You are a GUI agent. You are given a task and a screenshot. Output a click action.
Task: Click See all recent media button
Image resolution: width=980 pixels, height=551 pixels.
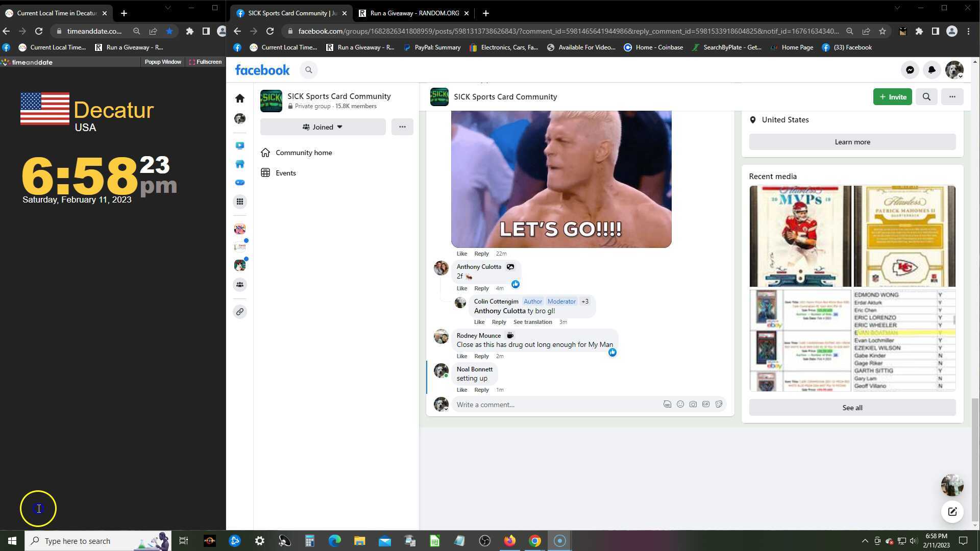pyautogui.click(x=852, y=408)
